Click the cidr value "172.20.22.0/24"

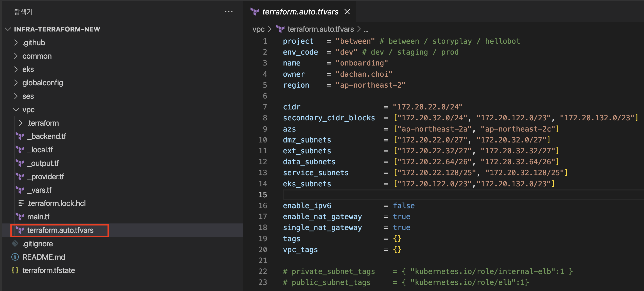tap(428, 107)
